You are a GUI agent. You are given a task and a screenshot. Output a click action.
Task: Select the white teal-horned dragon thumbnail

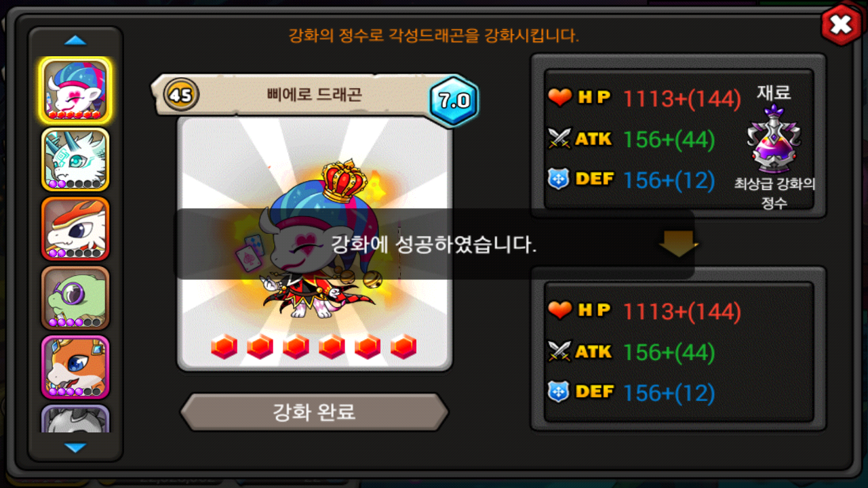click(x=75, y=159)
